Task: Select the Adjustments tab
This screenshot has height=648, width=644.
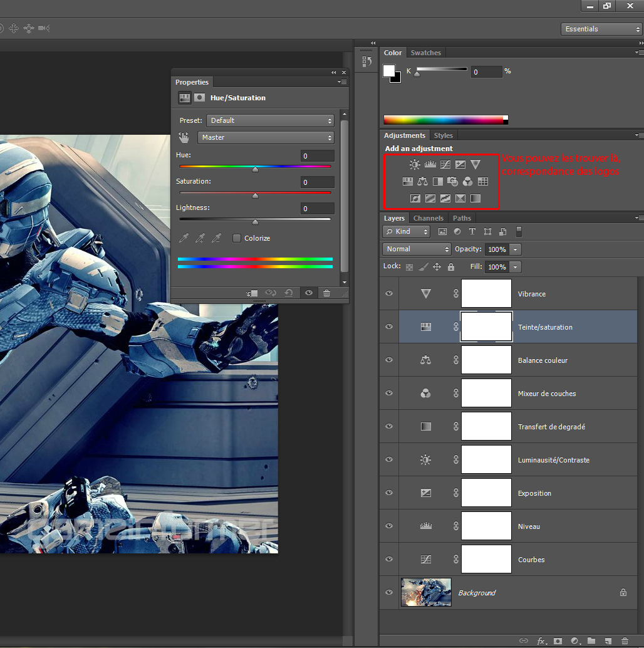Action: click(405, 135)
